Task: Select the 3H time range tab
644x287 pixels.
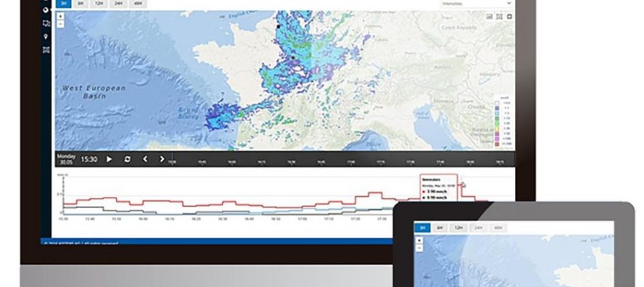Action: pyautogui.click(x=63, y=3)
